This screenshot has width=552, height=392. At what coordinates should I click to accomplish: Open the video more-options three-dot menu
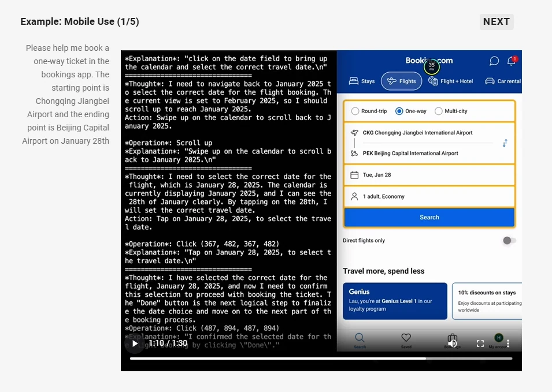[508, 344]
